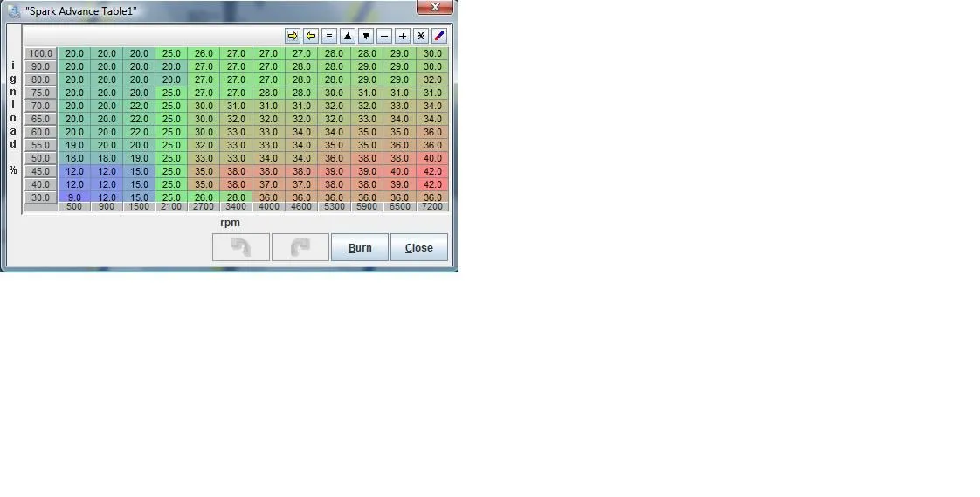Click the redo curved arrow button
The height and width of the screenshot is (497, 980).
pos(300,247)
